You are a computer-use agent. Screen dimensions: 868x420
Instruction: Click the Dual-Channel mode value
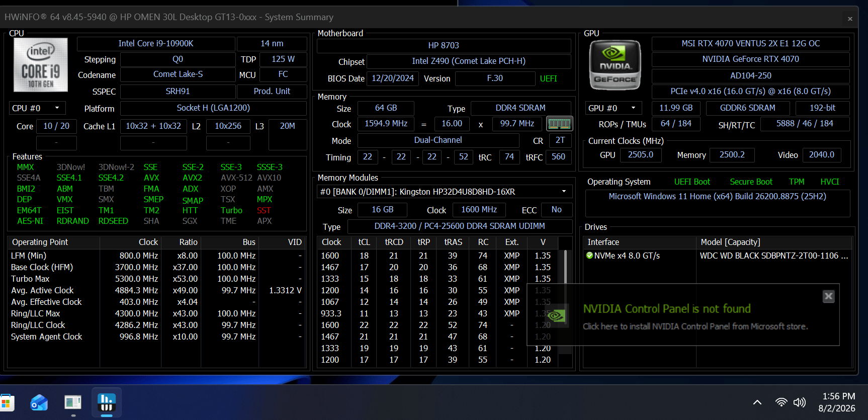[x=438, y=140]
